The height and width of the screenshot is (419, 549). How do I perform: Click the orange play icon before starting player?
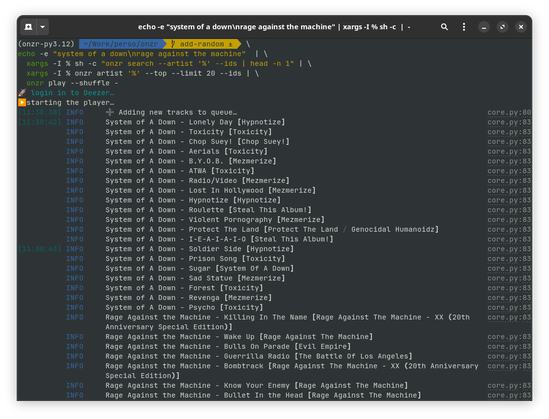tap(22, 103)
